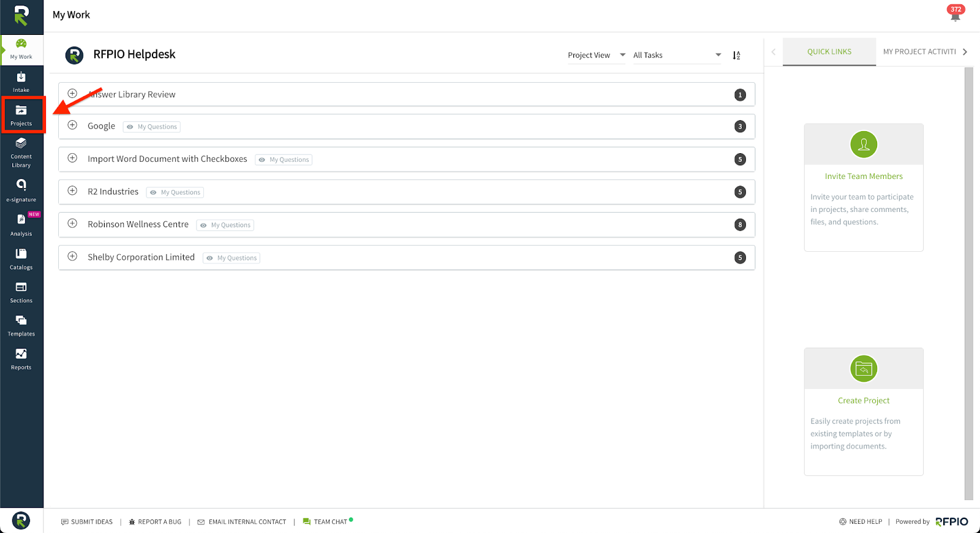This screenshot has height=533, width=980.
Task: Open Templates in the sidebar
Action: coord(21,325)
